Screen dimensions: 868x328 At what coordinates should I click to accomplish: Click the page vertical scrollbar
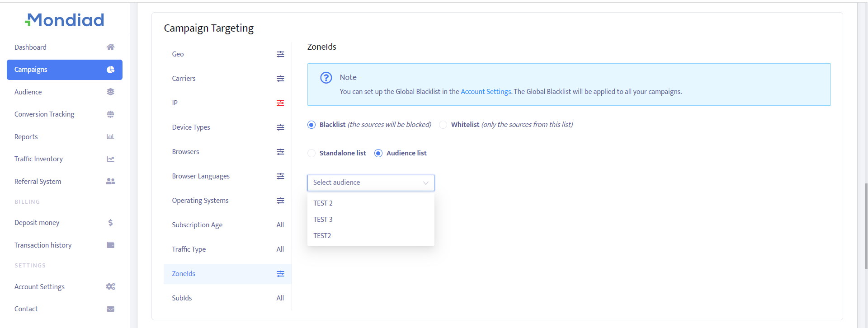pyautogui.click(x=866, y=226)
